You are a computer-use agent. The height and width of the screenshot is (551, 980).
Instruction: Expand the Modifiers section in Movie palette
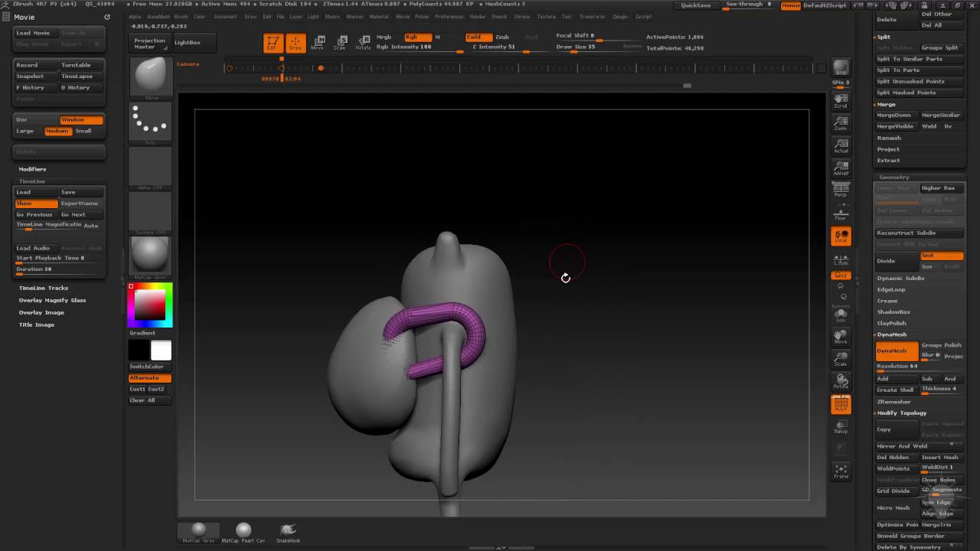tap(33, 169)
